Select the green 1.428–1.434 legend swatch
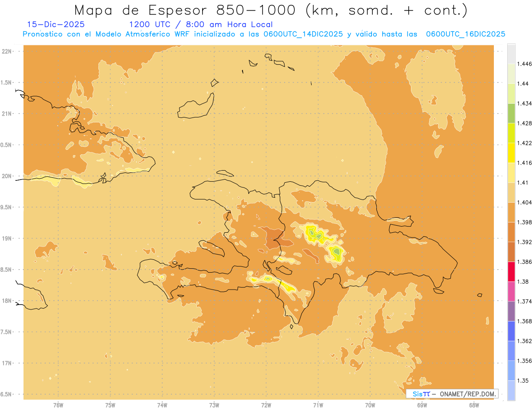The image size is (532, 411). 511,113
